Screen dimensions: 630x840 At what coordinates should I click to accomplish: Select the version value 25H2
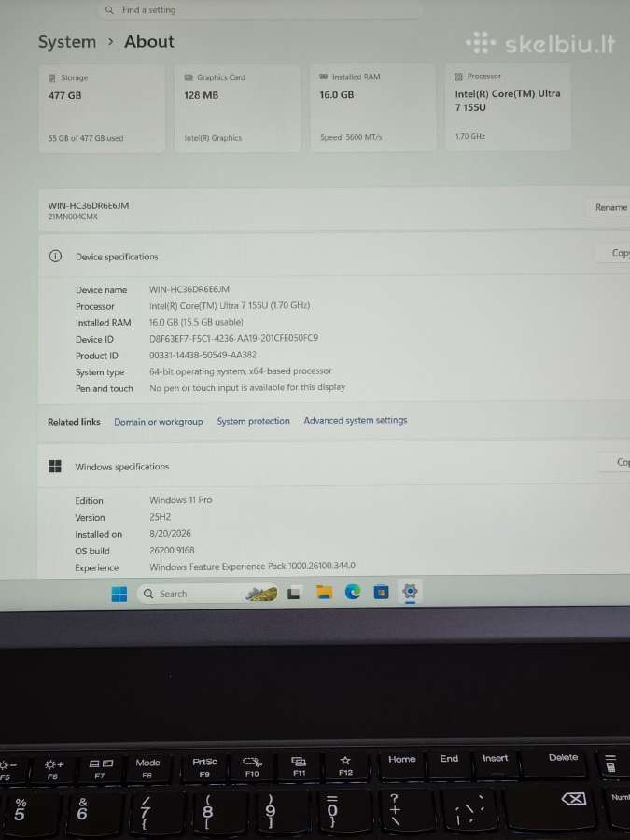click(x=160, y=517)
